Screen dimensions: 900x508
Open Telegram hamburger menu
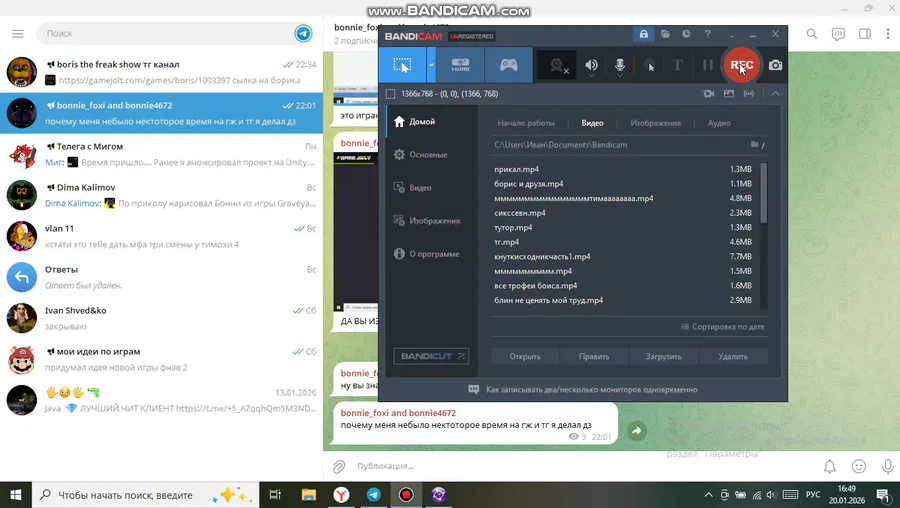(18, 34)
